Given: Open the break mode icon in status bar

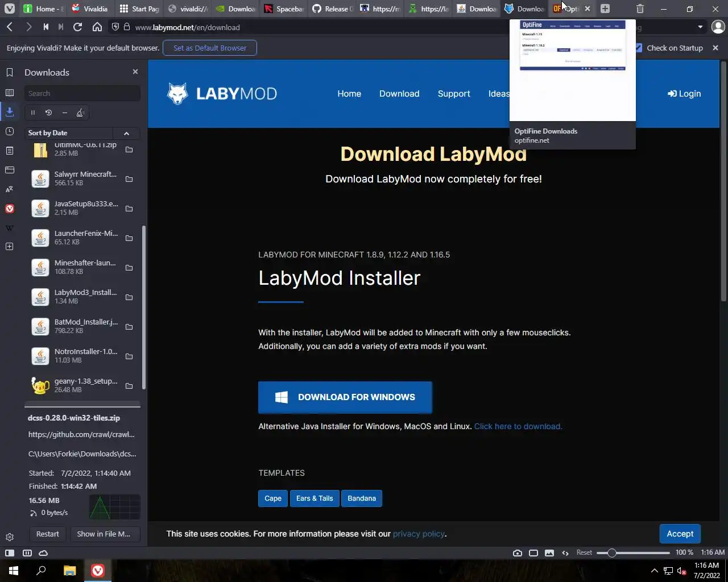Looking at the screenshot, I should tap(27, 553).
